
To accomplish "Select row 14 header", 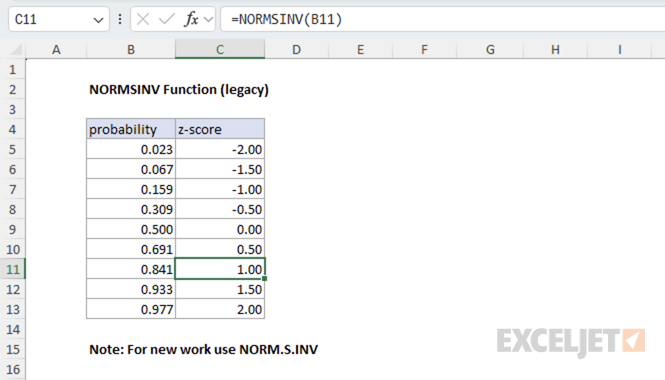I will [x=13, y=329].
